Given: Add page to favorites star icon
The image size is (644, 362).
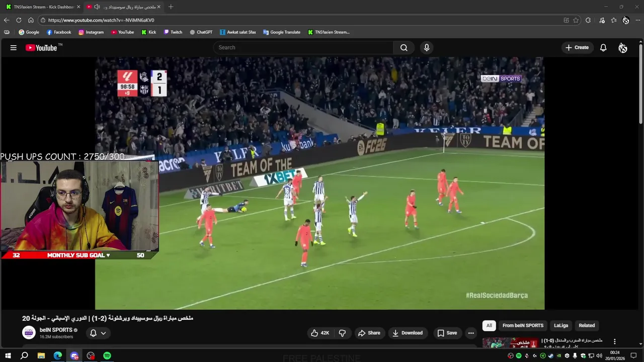Looking at the screenshot, I should 576,20.
